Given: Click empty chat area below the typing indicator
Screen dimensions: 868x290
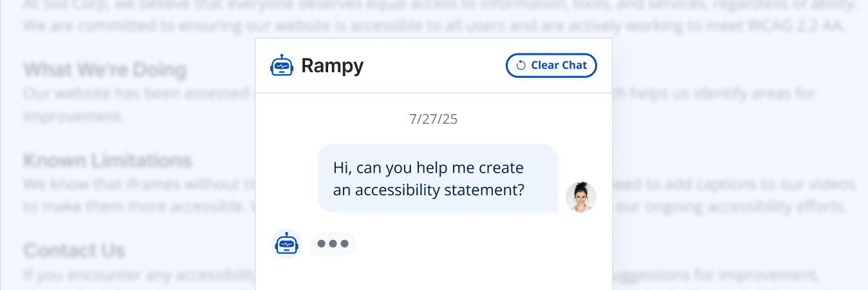Looking at the screenshot, I should (433, 274).
